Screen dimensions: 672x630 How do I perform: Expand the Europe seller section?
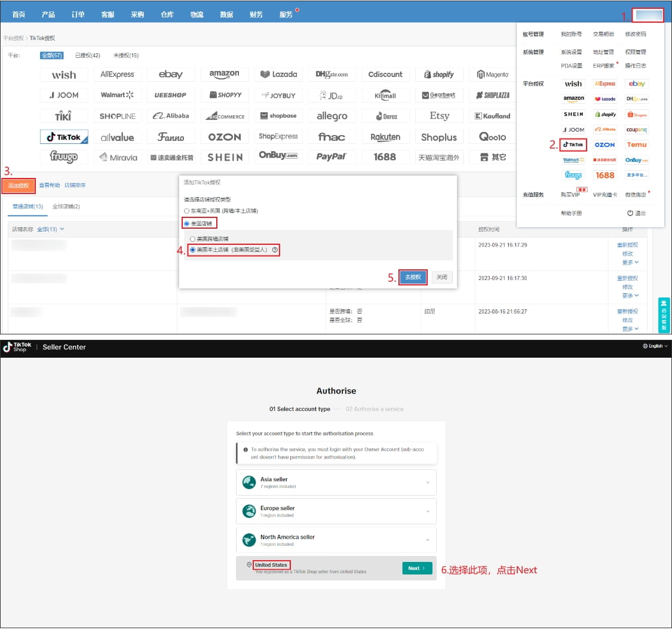point(336,511)
